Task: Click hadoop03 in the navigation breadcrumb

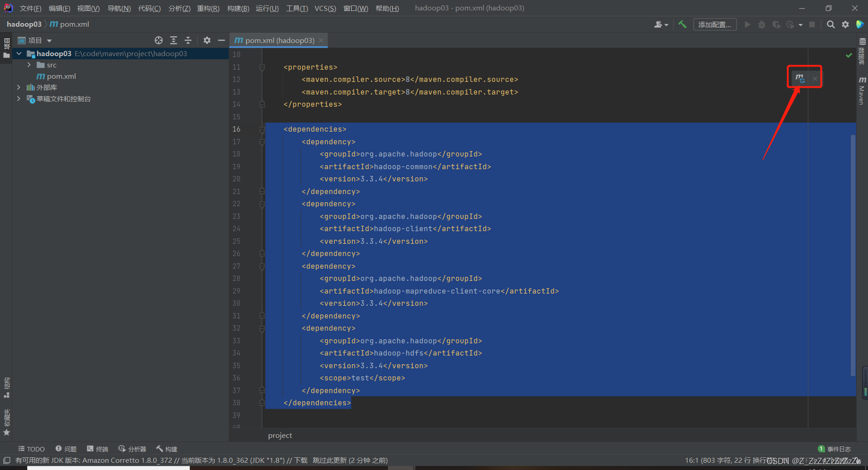Action: pos(24,24)
